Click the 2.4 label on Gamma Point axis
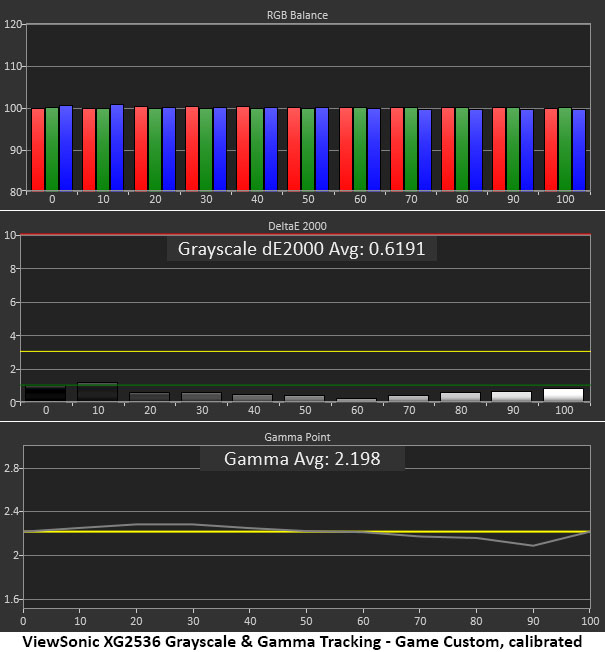The image size is (605, 652). 12,511
